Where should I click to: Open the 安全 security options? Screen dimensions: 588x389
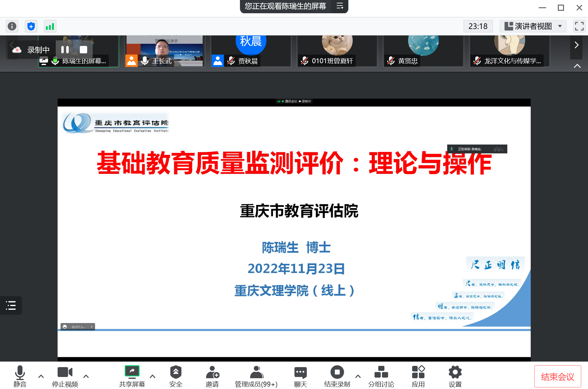coord(176,375)
